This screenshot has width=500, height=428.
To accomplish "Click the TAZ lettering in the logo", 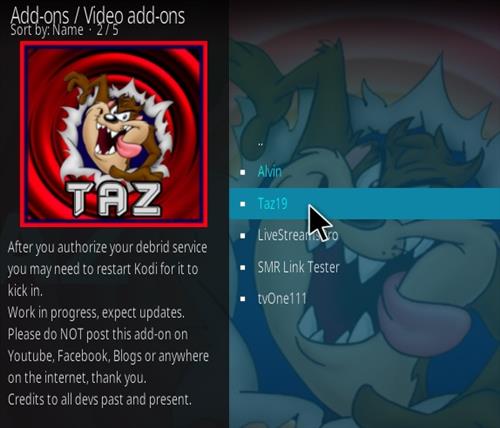I will 114,200.
